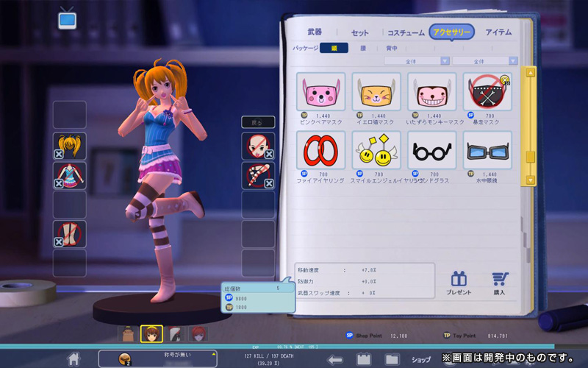
Task: Remove the equipped striped accessory slot
Action: (x=269, y=183)
